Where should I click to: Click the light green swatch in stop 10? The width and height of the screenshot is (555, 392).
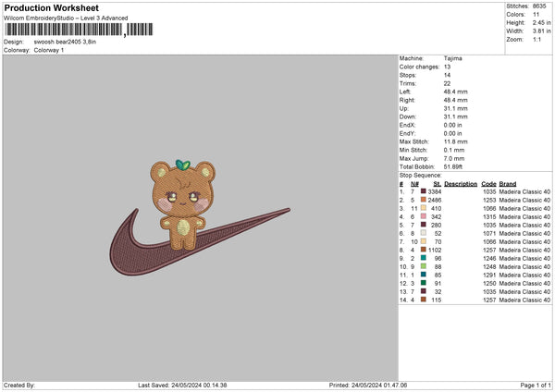click(x=423, y=266)
